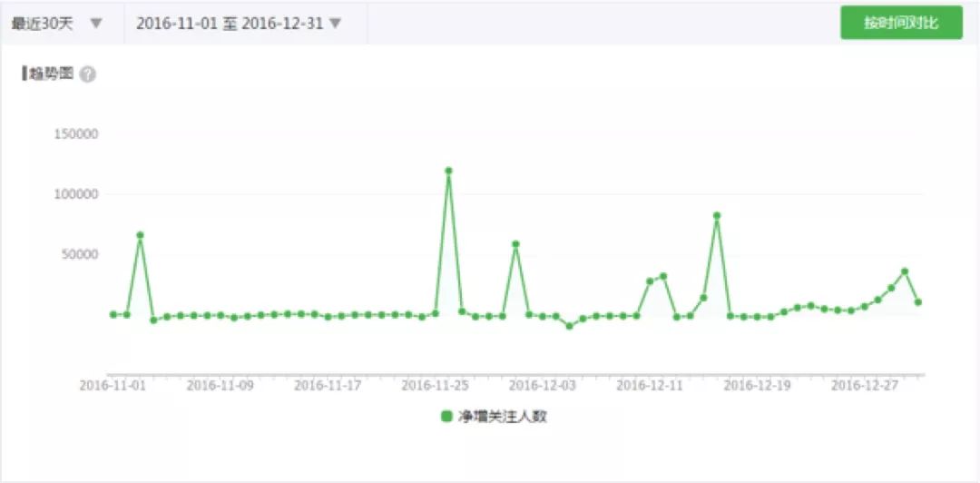Click the 50000 y-axis label
Screen dimensions: 980x483
81,254
